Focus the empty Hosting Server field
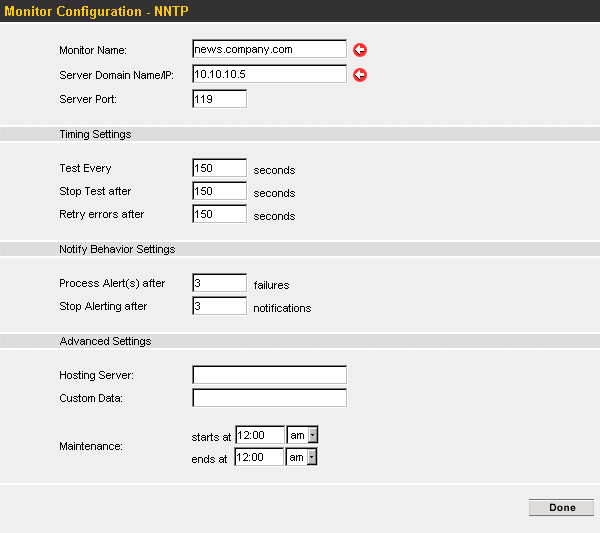 click(x=269, y=375)
